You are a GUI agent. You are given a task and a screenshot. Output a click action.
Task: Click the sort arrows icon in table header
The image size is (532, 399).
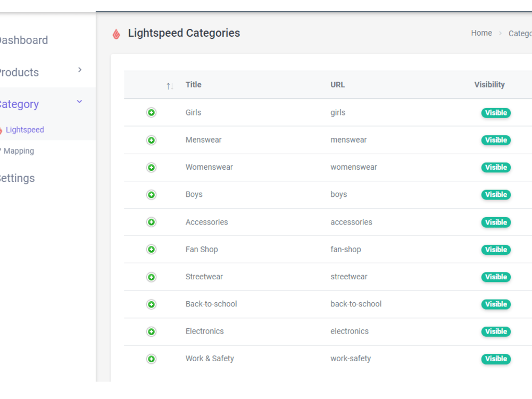click(x=170, y=86)
